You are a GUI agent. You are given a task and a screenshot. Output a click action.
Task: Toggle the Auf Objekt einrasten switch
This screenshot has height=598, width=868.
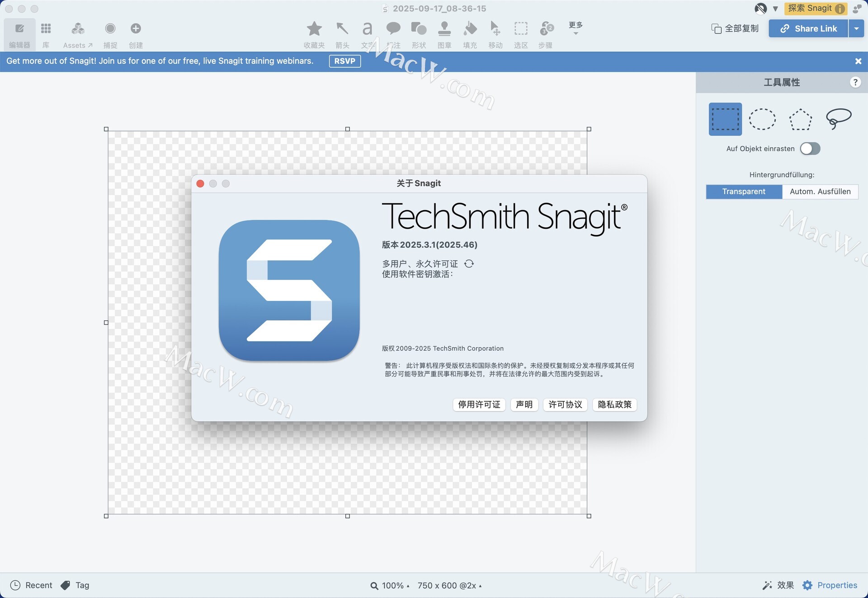point(810,149)
